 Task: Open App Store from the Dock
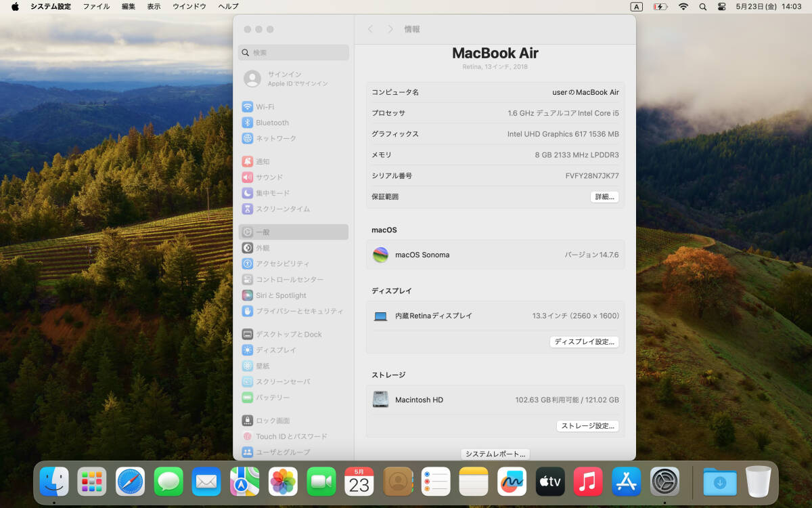(627, 482)
